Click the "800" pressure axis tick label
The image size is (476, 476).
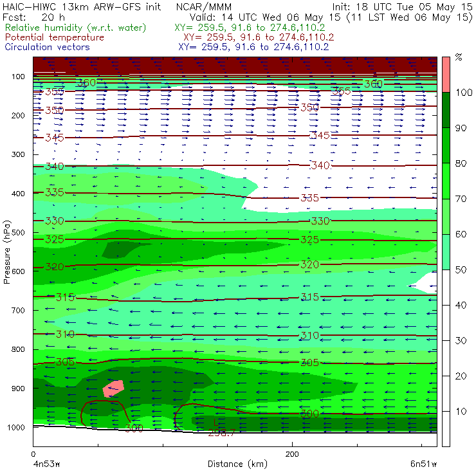pyautogui.click(x=18, y=349)
